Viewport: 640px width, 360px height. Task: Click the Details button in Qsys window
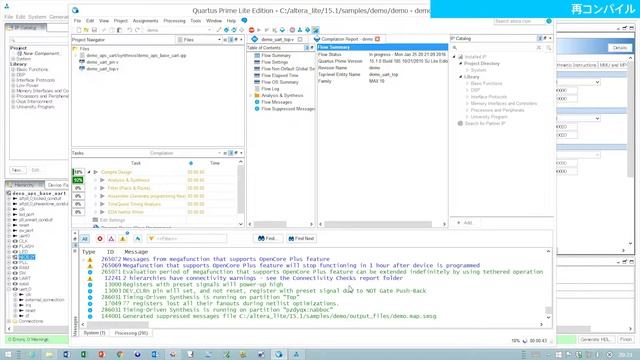pos(620,48)
